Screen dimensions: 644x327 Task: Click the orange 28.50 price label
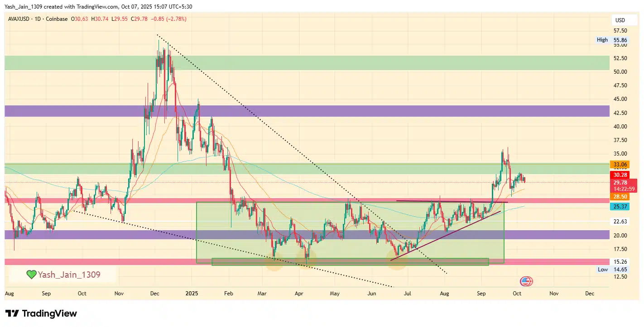click(x=620, y=197)
